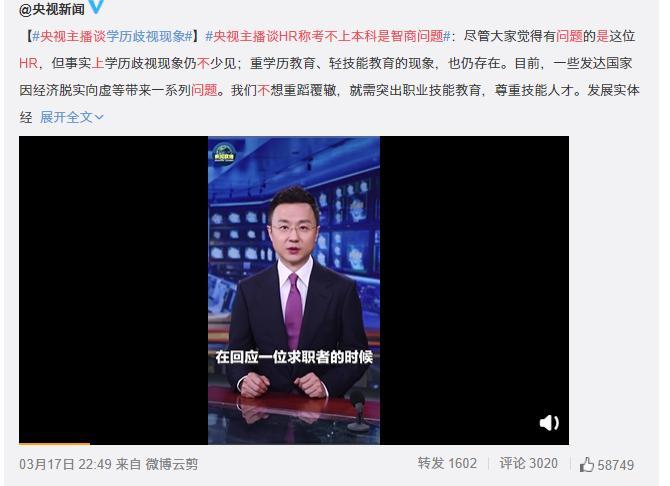Screen dimensions: 670x486
Task: Open the post timestamp 03月17日 22:49
Action: (x=65, y=464)
